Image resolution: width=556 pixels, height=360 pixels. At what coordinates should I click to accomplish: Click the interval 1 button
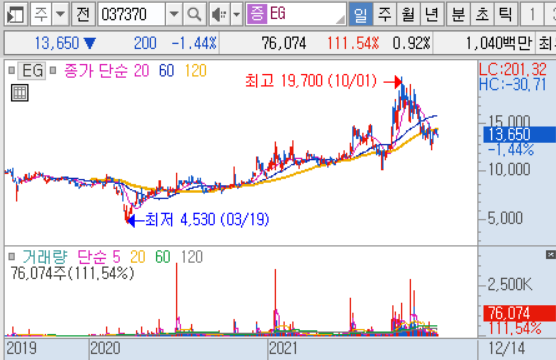[532, 15]
